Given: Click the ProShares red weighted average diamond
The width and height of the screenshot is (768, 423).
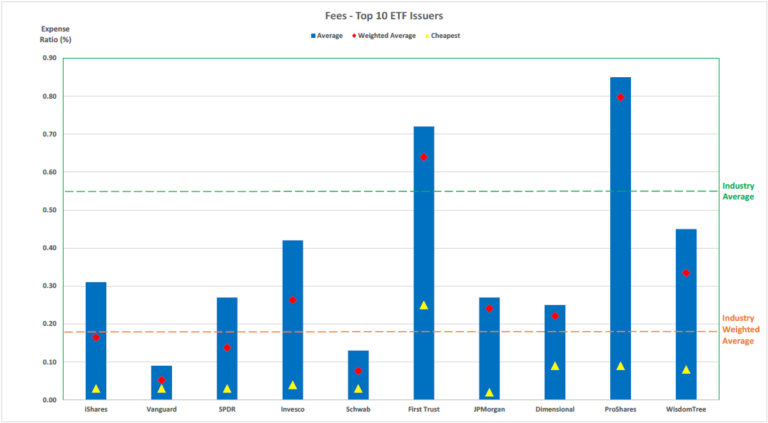Looking at the screenshot, I should click(621, 97).
